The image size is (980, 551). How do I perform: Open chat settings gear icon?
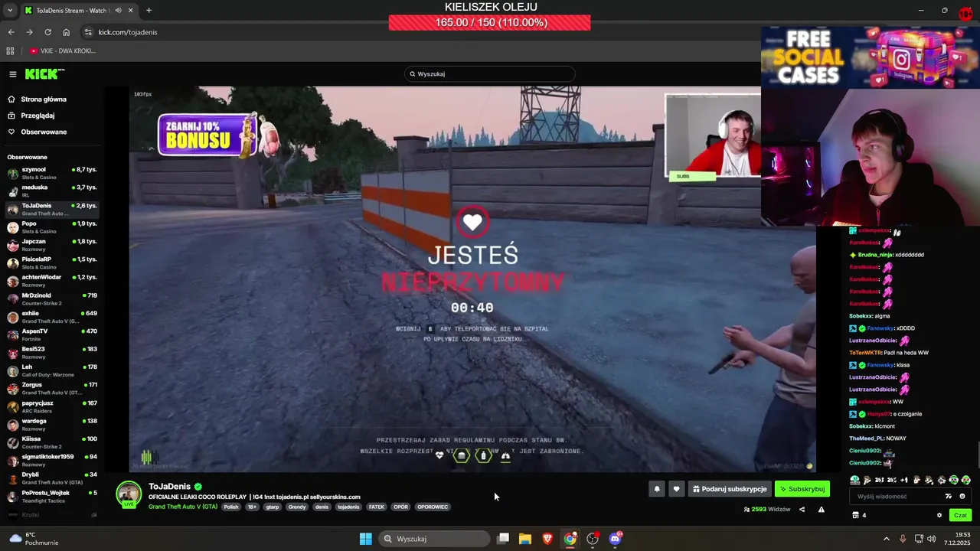(939, 515)
